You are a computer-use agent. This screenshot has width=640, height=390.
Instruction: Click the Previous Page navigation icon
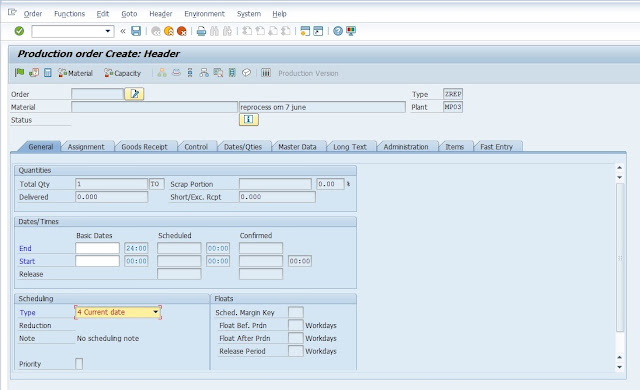point(260,31)
